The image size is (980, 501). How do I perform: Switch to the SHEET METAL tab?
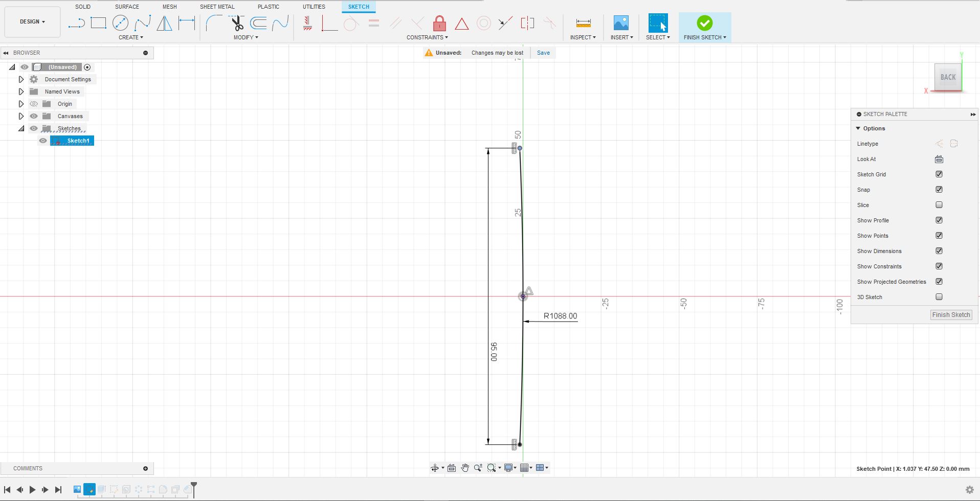click(x=217, y=7)
